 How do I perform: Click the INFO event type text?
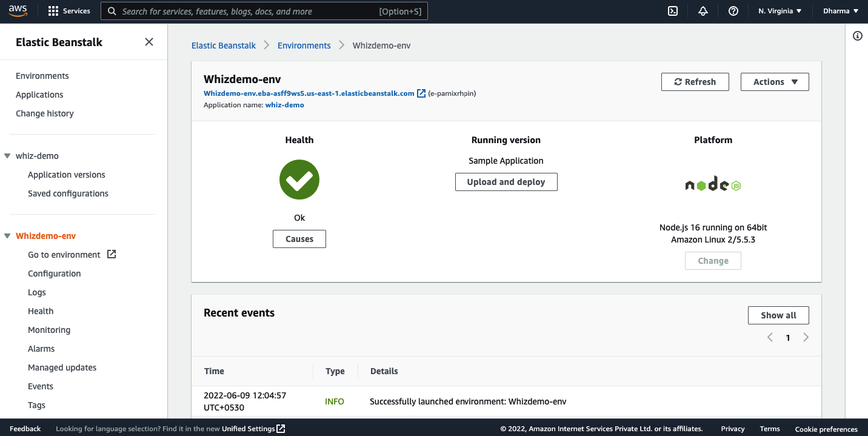335,401
